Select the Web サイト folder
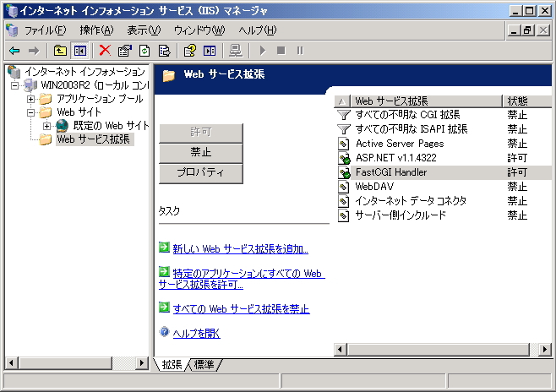Viewport: 556px width, 392px height. click(79, 112)
